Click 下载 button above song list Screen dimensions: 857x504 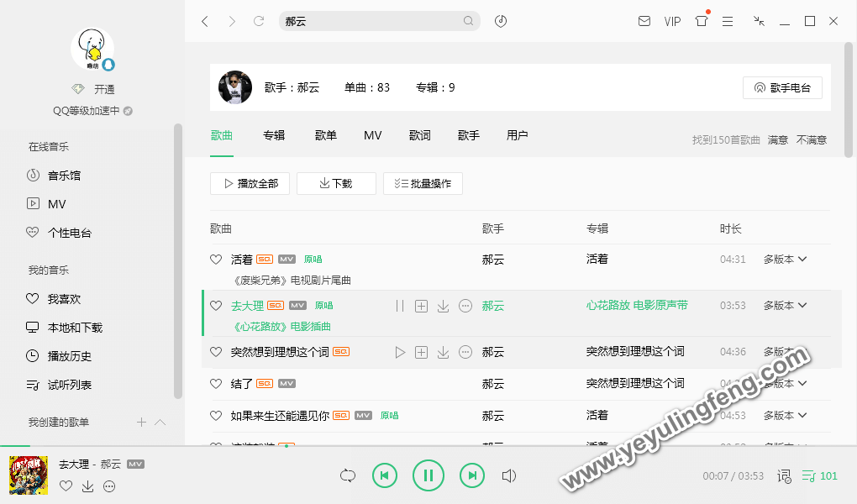click(336, 184)
